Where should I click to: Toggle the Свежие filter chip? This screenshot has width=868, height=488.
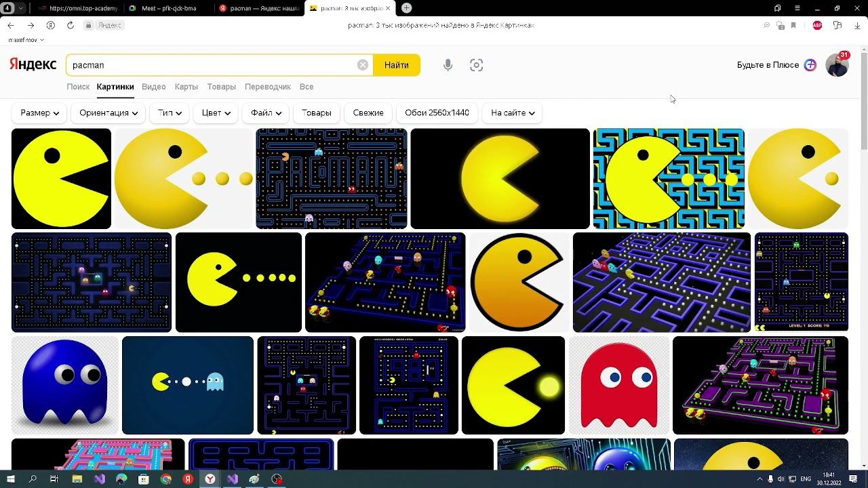[x=368, y=113]
